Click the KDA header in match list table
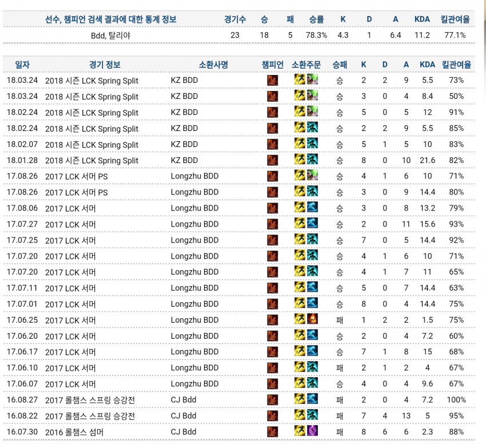 click(x=428, y=65)
